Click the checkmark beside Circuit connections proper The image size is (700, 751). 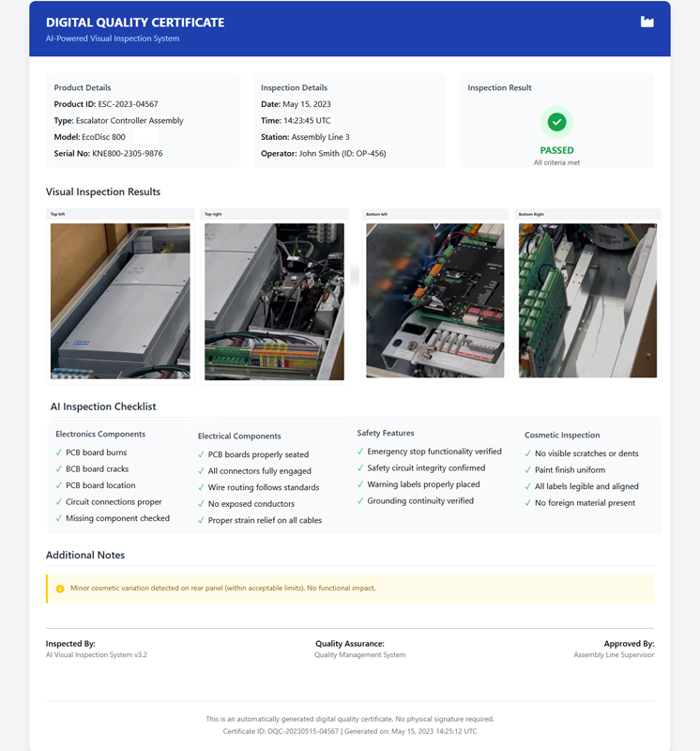[x=59, y=501]
